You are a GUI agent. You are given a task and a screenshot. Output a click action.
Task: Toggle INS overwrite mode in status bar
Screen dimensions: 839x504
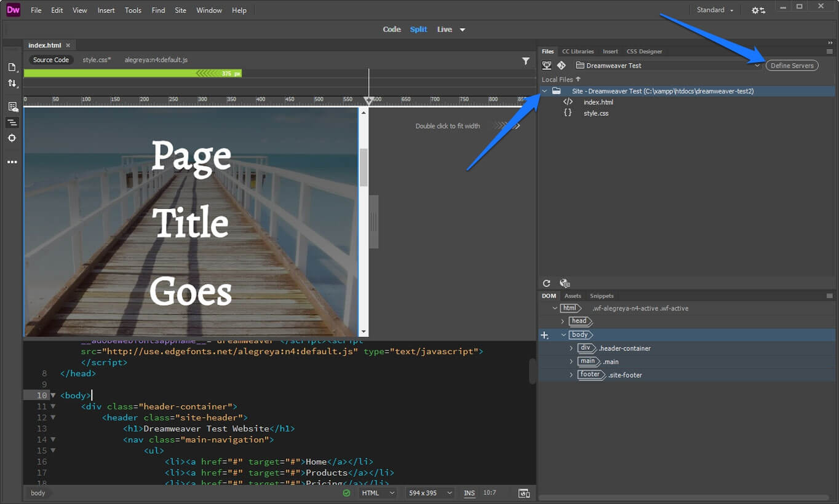469,492
